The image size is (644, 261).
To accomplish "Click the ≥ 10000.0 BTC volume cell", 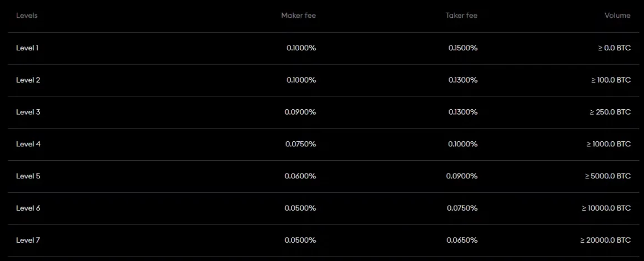I will [606, 208].
